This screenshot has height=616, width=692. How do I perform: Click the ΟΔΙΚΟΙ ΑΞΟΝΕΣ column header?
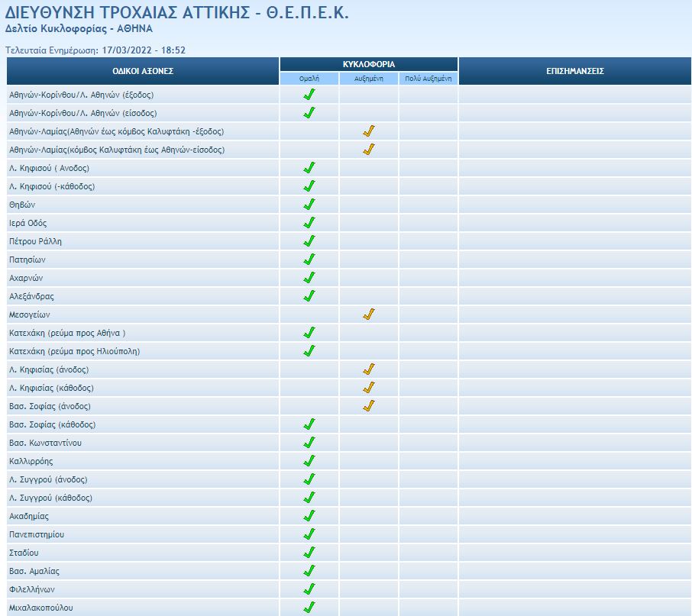click(x=143, y=71)
